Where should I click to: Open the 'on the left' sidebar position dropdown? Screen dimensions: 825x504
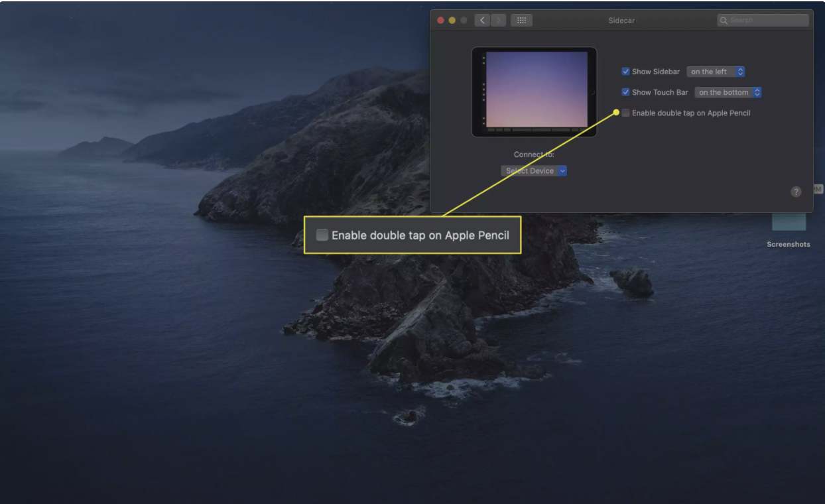coord(716,71)
